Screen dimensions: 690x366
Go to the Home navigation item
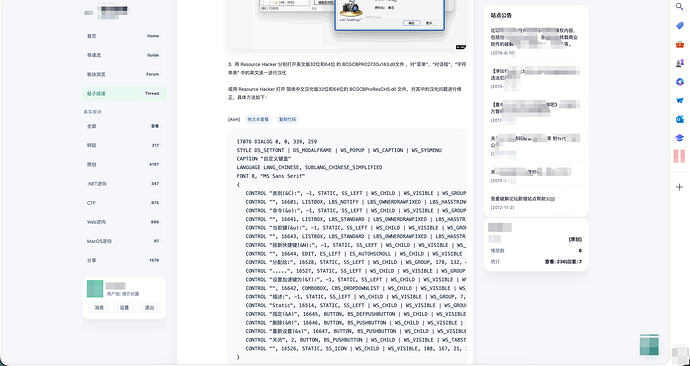tap(124, 36)
